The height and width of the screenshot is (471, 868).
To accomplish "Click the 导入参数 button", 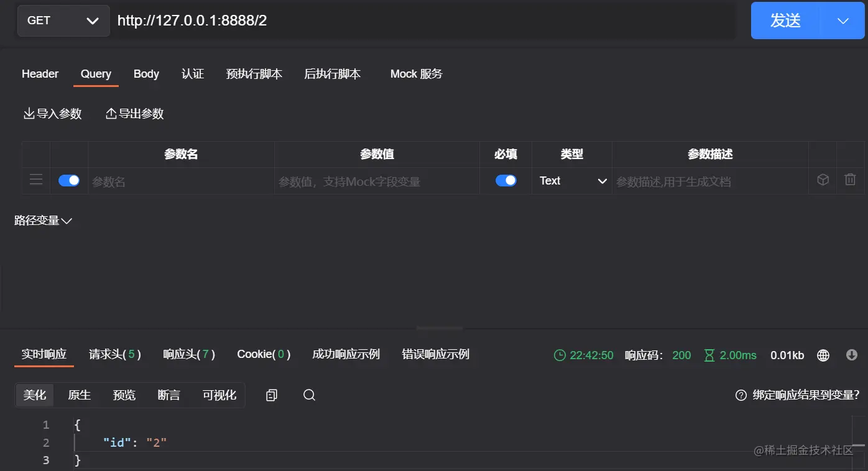I will (53, 114).
